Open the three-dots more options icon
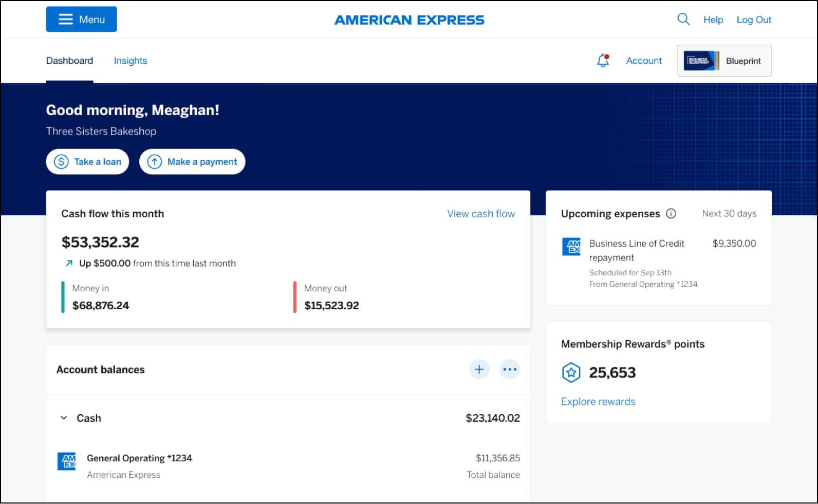818x504 pixels. coord(510,369)
